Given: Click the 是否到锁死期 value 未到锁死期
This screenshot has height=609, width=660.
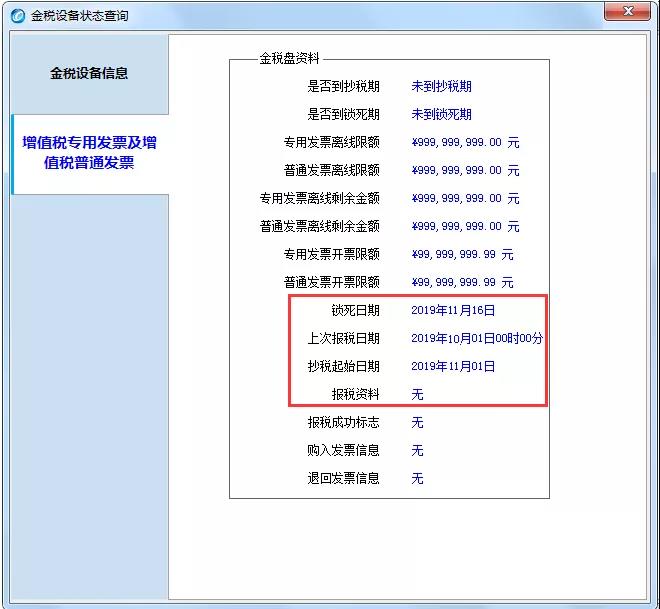Looking at the screenshot, I should coord(441,115).
